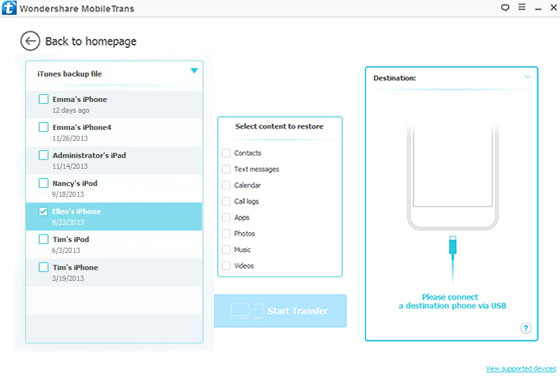Click the Destination label
The image size is (560, 376).
pyautogui.click(x=394, y=78)
